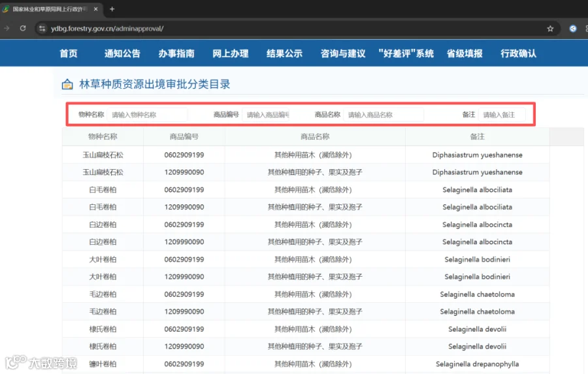
Task: Select first 玉山扁枝石松 row with code 0602909199
Action: click(x=306, y=155)
